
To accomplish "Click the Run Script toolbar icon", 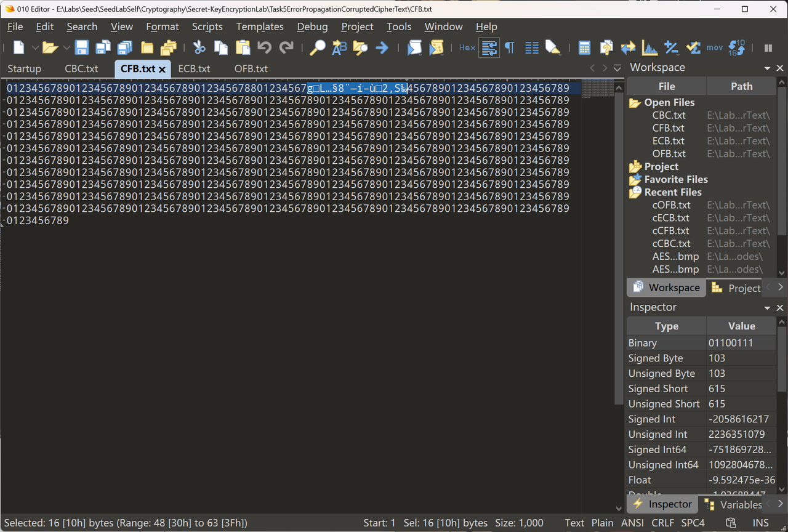I will (414, 47).
